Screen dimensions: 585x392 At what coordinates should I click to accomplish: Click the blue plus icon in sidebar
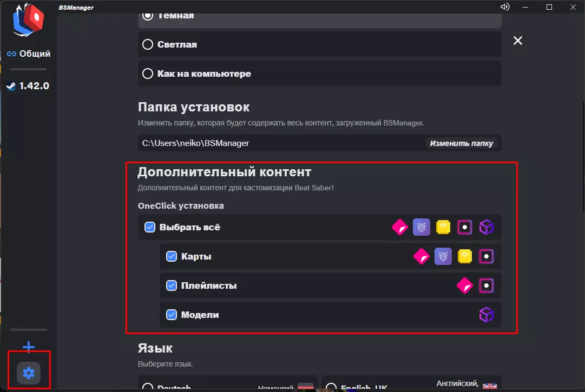click(x=29, y=347)
